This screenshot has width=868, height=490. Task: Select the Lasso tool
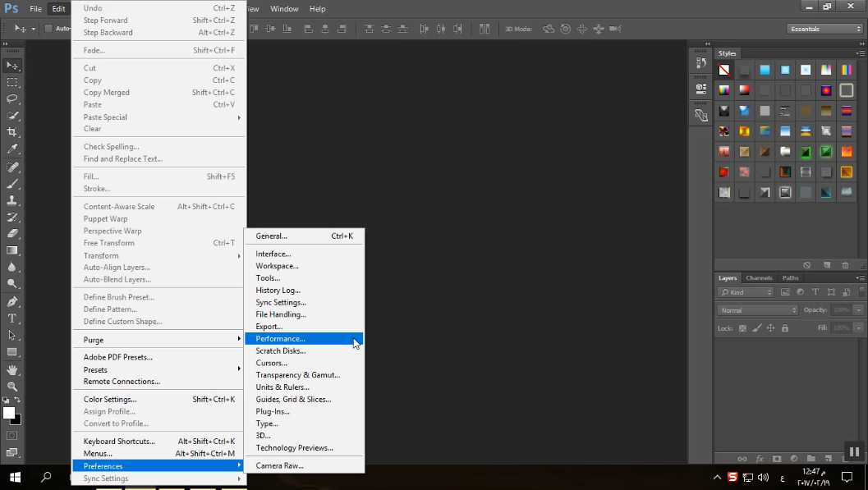[12, 99]
